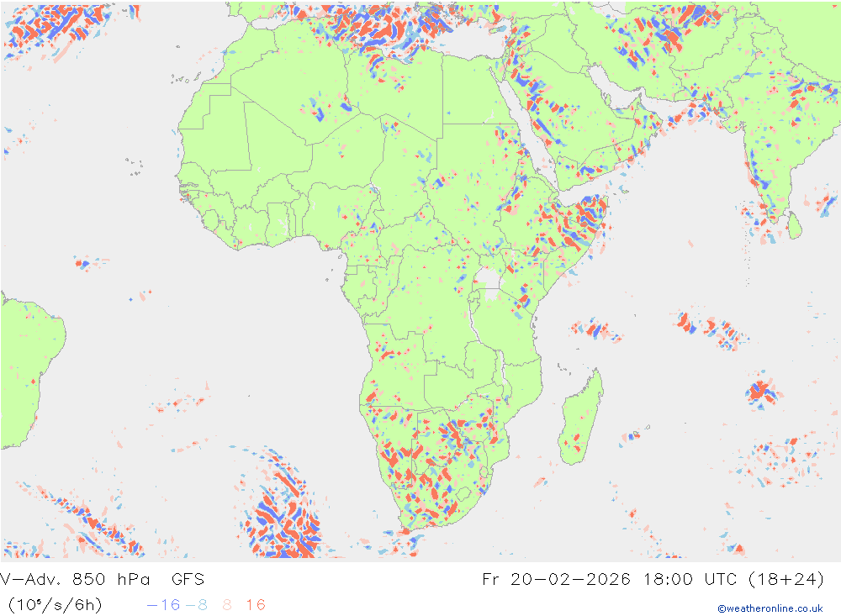Click on Sri Lanka island on the map
The width and height of the screenshot is (841, 616).
795,225
